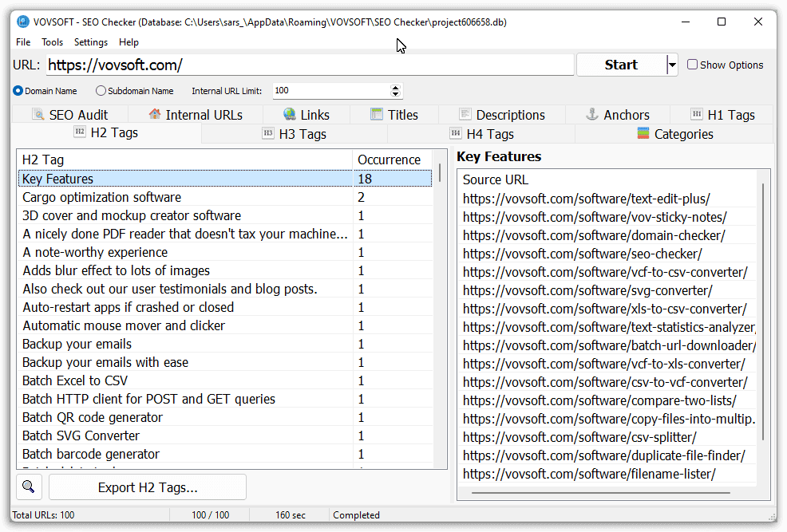The width and height of the screenshot is (787, 532).
Task: Select the Domain Name radio button
Action: (x=18, y=91)
